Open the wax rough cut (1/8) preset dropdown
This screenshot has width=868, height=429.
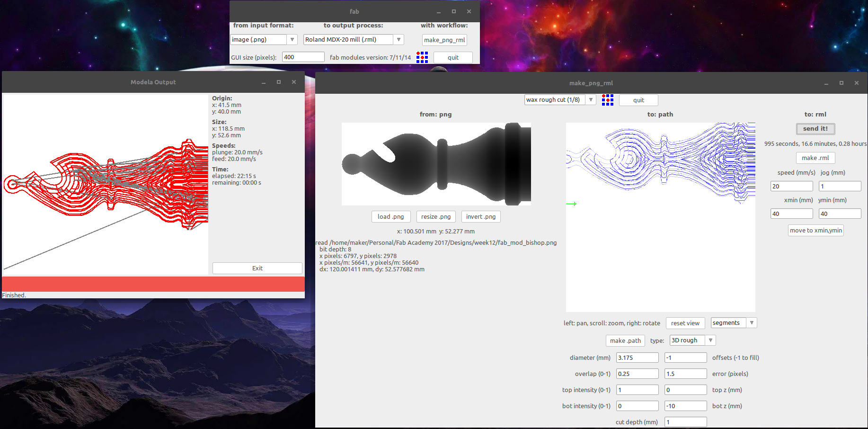(560, 100)
